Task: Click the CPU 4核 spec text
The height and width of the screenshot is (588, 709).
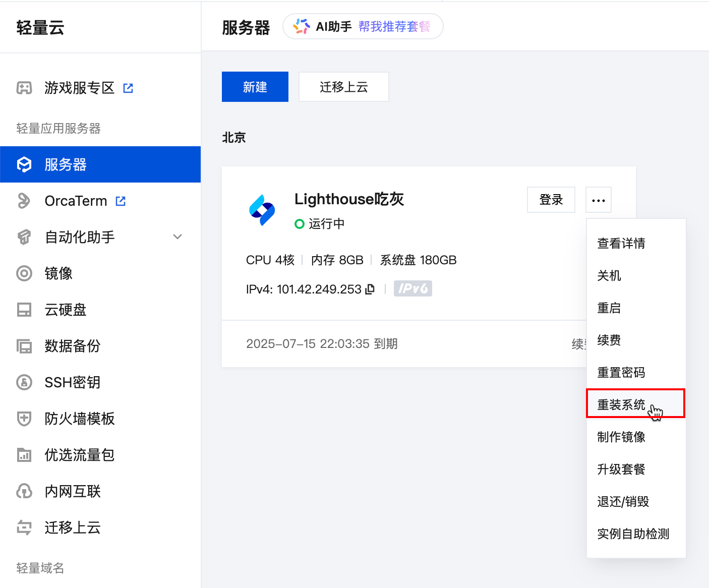Action: (x=270, y=260)
